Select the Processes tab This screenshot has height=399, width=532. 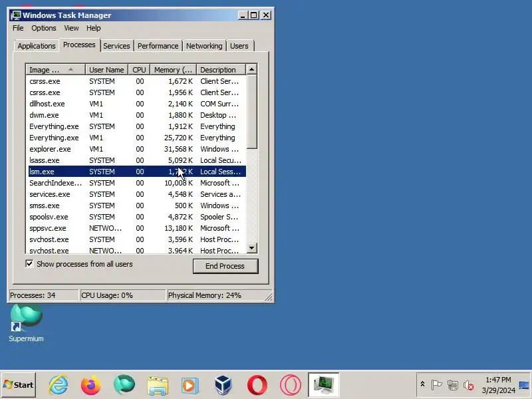(x=79, y=45)
